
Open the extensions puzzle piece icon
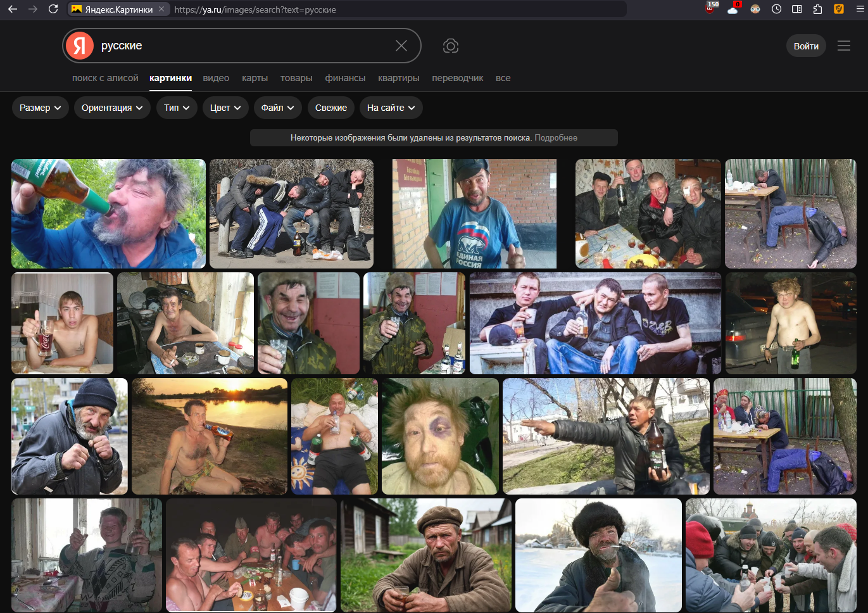tap(817, 9)
